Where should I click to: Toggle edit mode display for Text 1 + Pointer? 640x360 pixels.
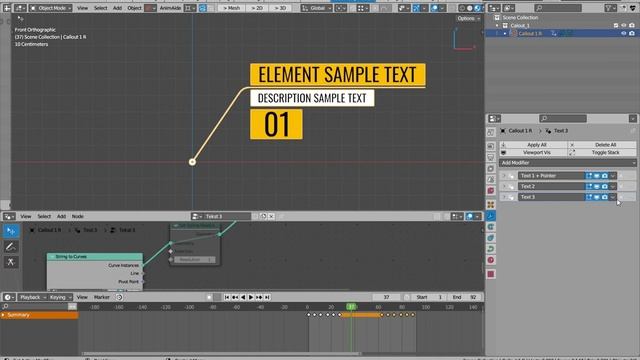click(589, 176)
